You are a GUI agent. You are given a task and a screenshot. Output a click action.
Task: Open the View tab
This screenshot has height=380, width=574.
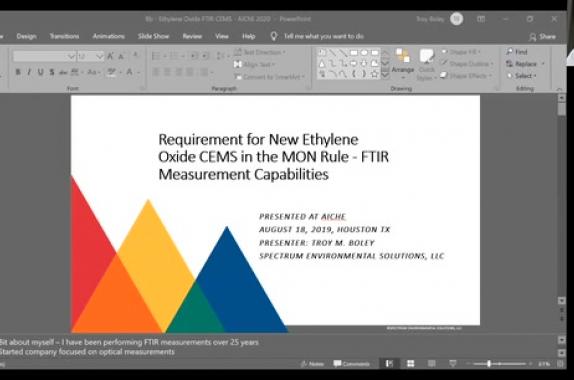(x=222, y=36)
